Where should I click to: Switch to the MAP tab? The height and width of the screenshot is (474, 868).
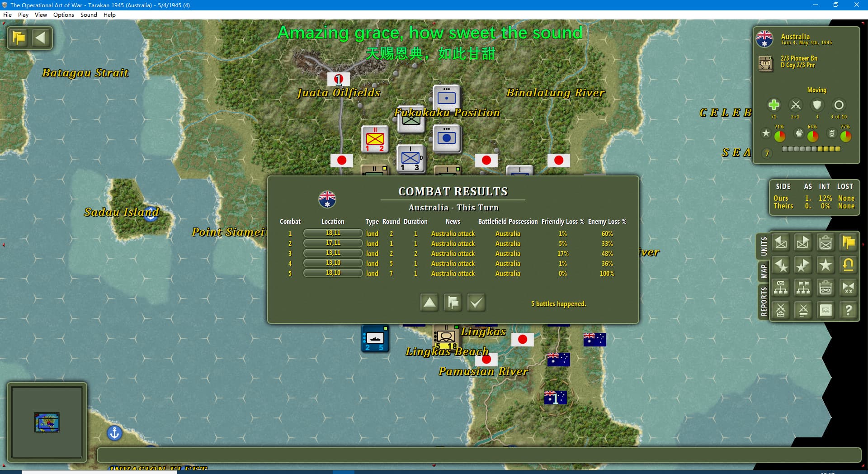point(764,271)
